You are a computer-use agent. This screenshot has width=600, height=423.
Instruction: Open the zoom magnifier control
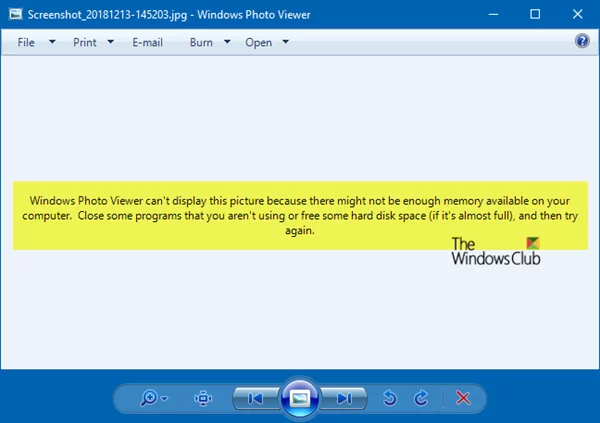[x=149, y=398]
